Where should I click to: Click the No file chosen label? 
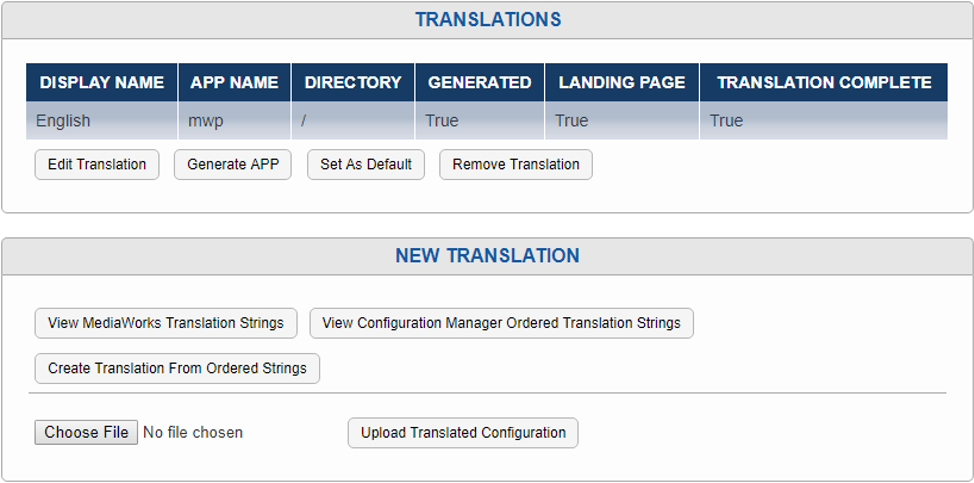coord(193,433)
